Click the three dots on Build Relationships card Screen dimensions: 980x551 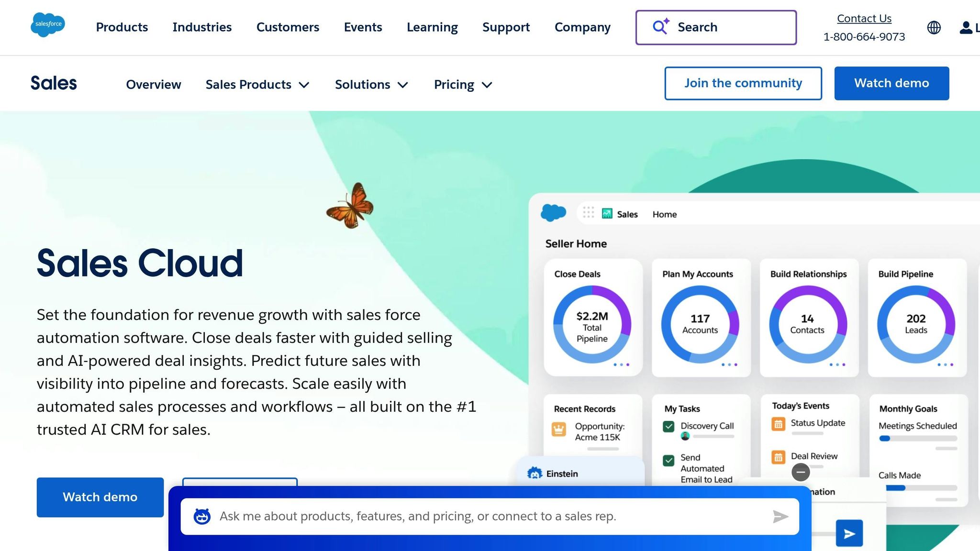pos(837,364)
